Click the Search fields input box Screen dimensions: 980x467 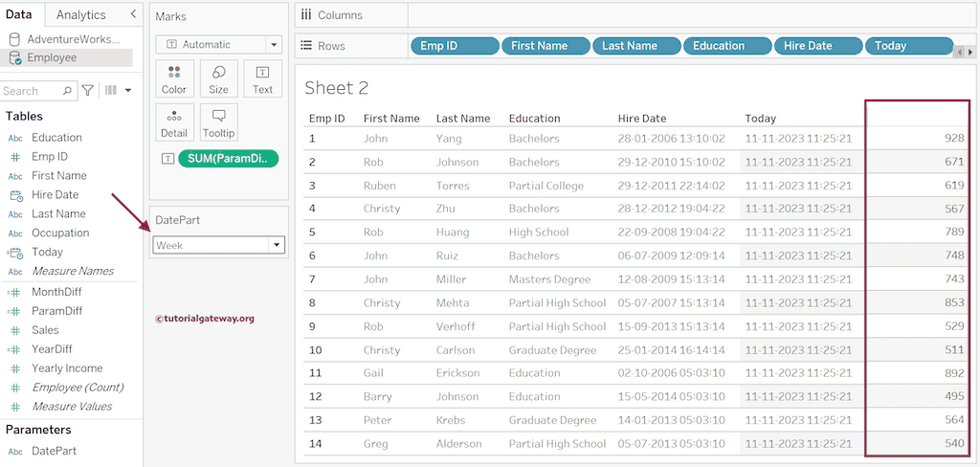(38, 91)
